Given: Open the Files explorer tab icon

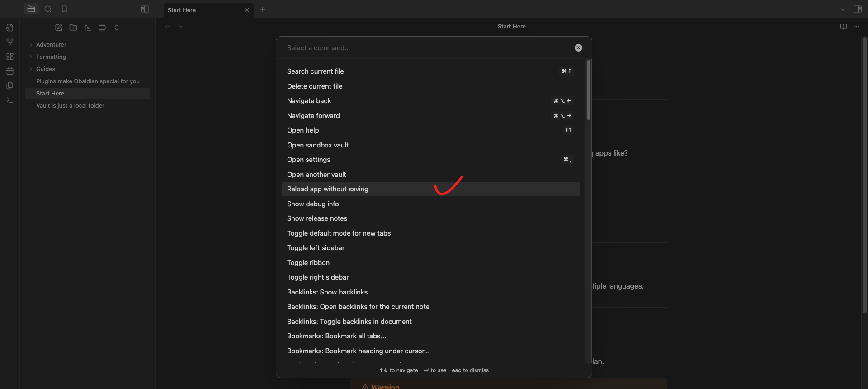Looking at the screenshot, I should tap(31, 9).
